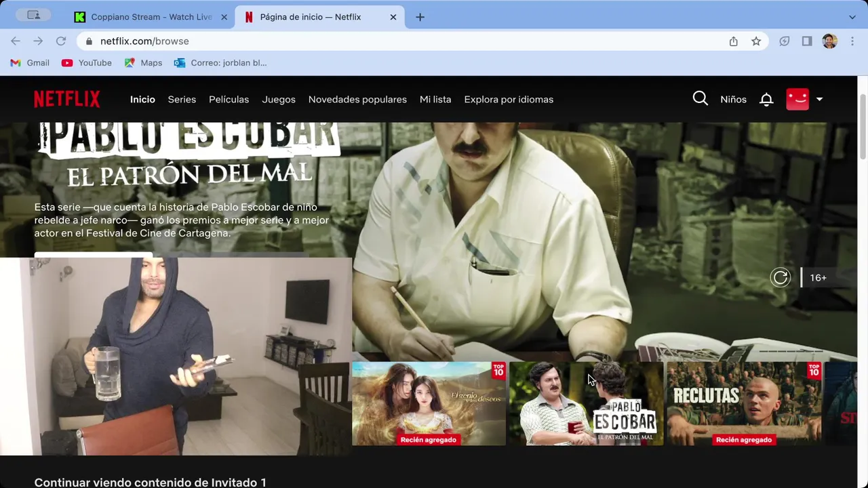Open the YouTube bookmark
868x488 pixels.
tap(86, 62)
